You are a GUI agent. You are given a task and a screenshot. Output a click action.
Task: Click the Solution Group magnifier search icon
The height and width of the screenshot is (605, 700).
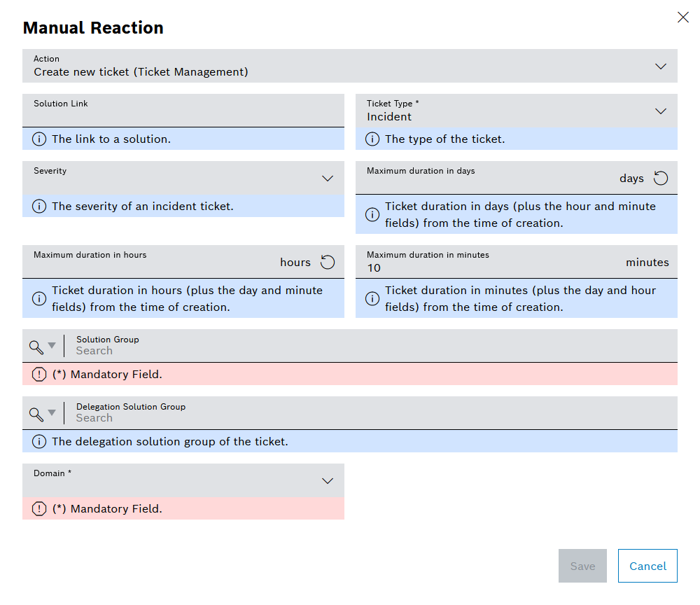pyautogui.click(x=36, y=346)
